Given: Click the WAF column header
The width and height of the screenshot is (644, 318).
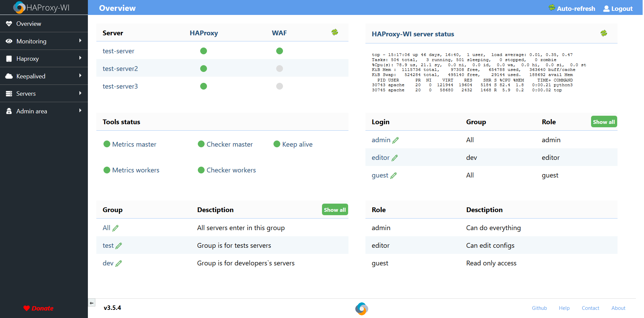Looking at the screenshot, I should (x=279, y=33).
